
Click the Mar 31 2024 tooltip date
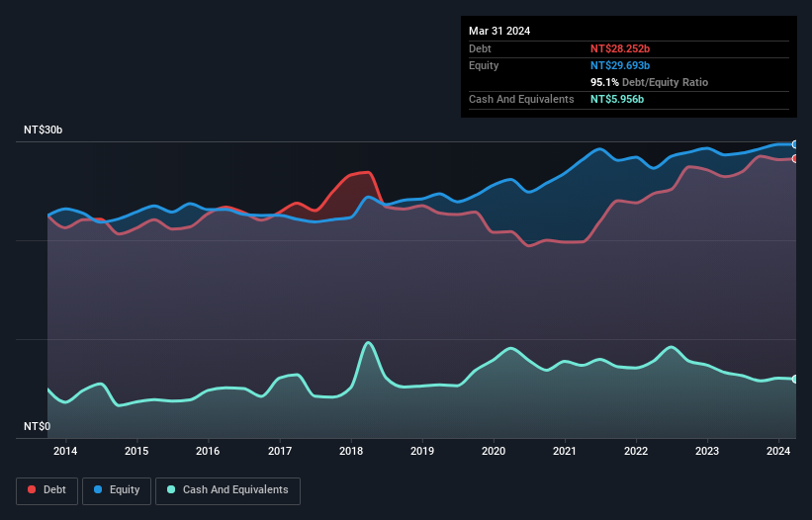pyautogui.click(x=499, y=31)
